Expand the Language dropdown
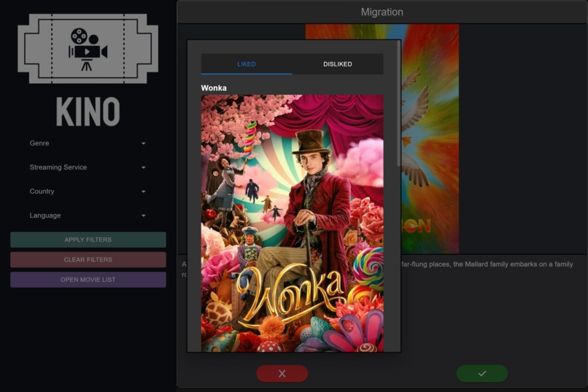The width and height of the screenshot is (588, 392). click(88, 215)
